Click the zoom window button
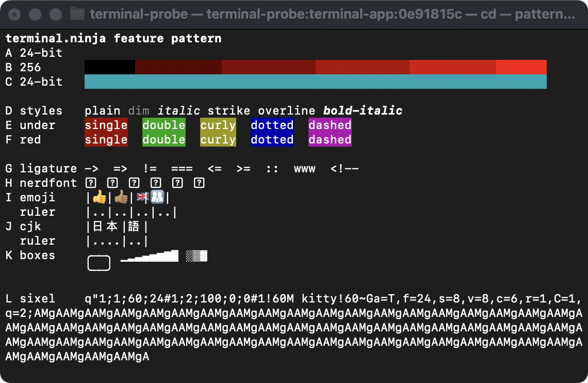 click(56, 14)
